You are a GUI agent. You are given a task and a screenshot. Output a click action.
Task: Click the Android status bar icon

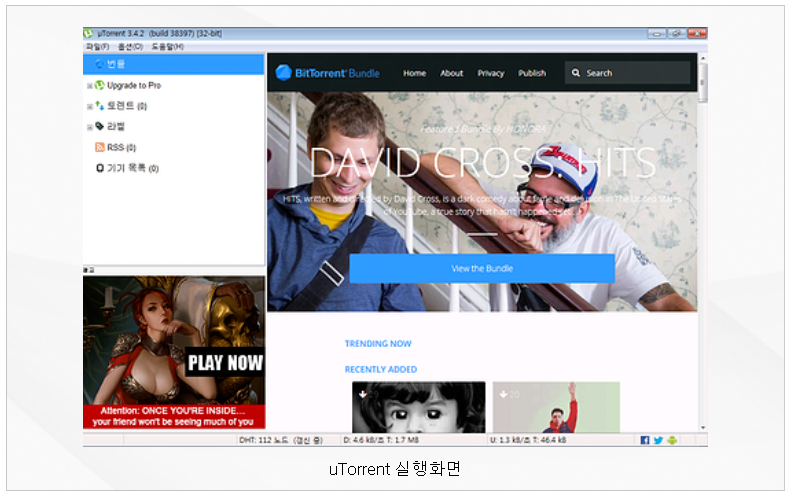pos(672,440)
